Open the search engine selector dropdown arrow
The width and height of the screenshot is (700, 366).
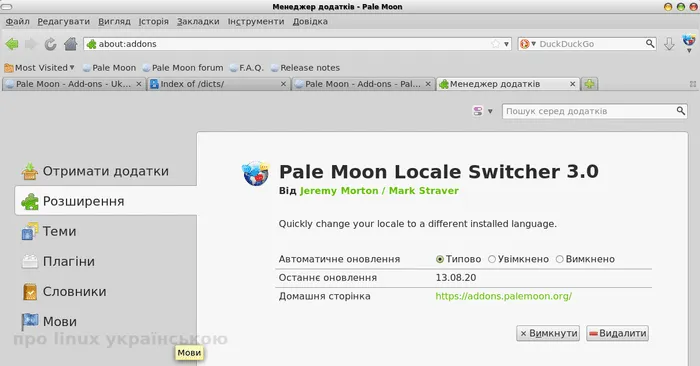(x=533, y=44)
